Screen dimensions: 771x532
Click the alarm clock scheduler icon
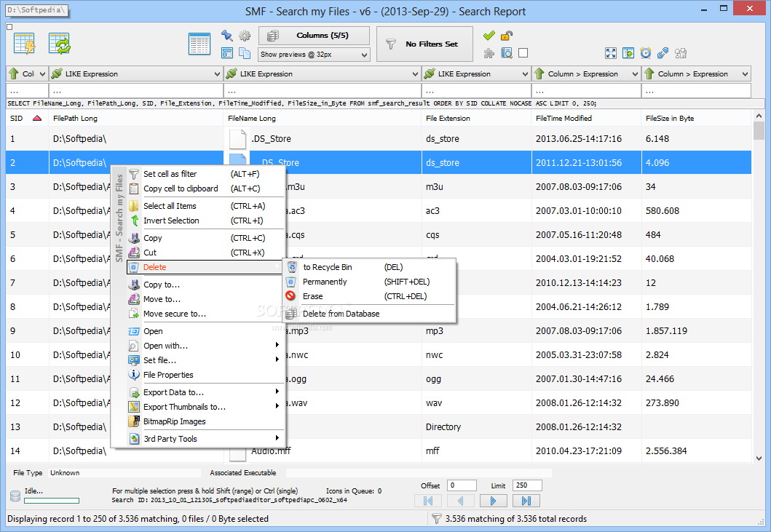pos(646,53)
